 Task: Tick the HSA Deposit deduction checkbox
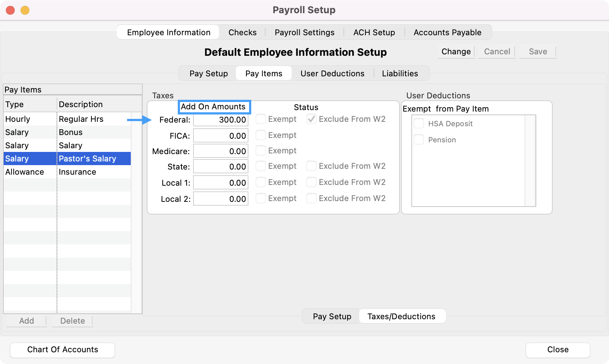[x=419, y=124]
